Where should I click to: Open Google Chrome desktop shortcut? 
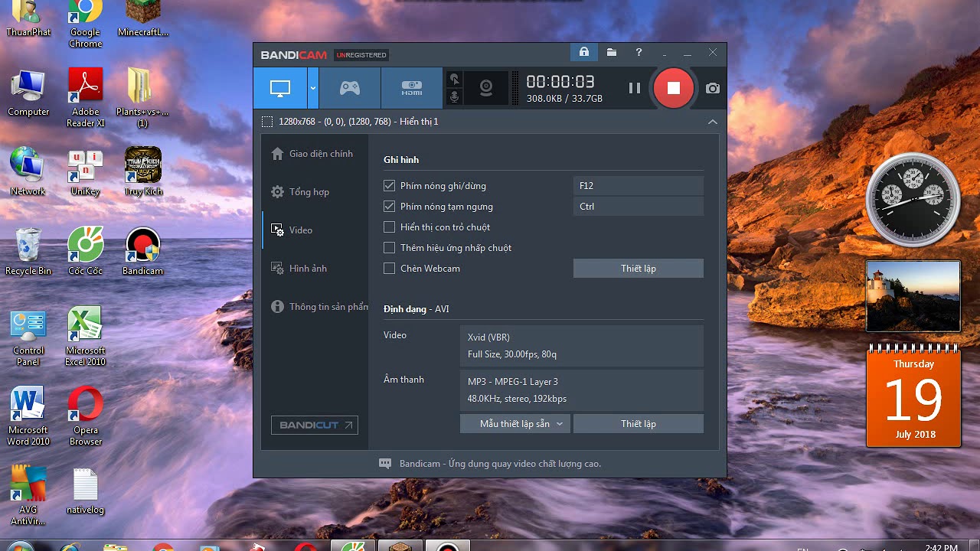click(85, 24)
